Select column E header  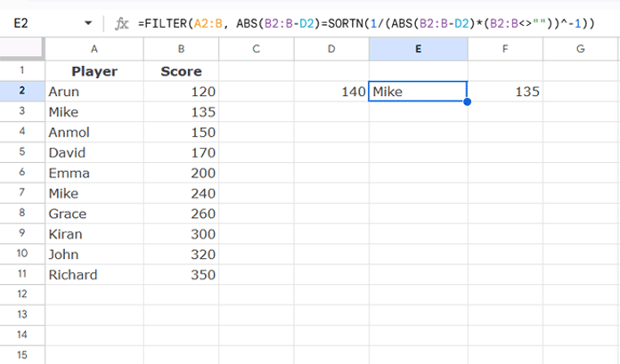[419, 49]
